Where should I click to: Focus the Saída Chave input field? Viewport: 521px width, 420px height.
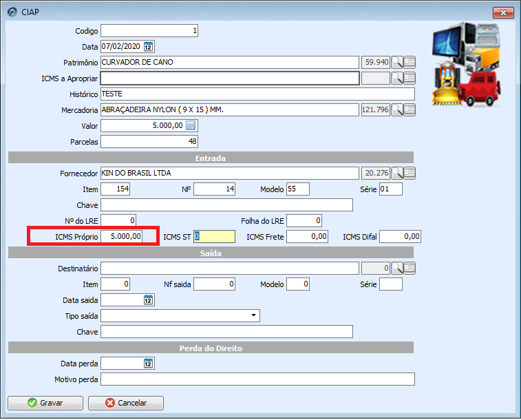[x=227, y=332]
